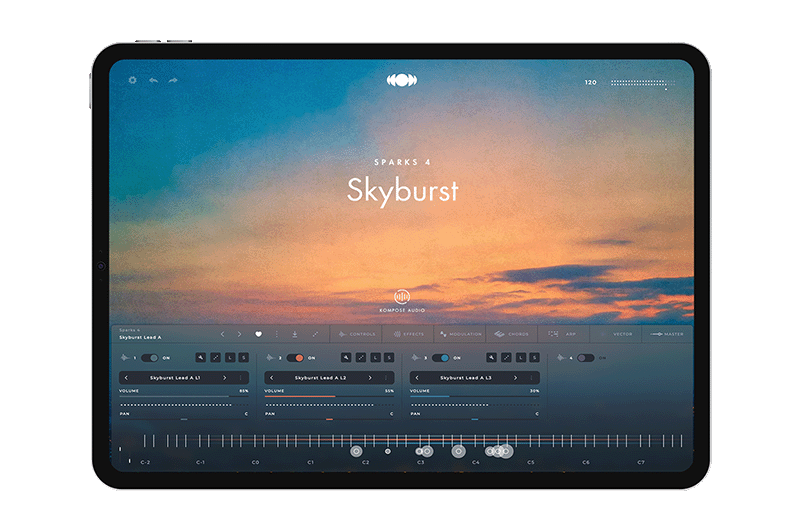Enable layer 4 switch
800x530 pixels.
click(586, 358)
